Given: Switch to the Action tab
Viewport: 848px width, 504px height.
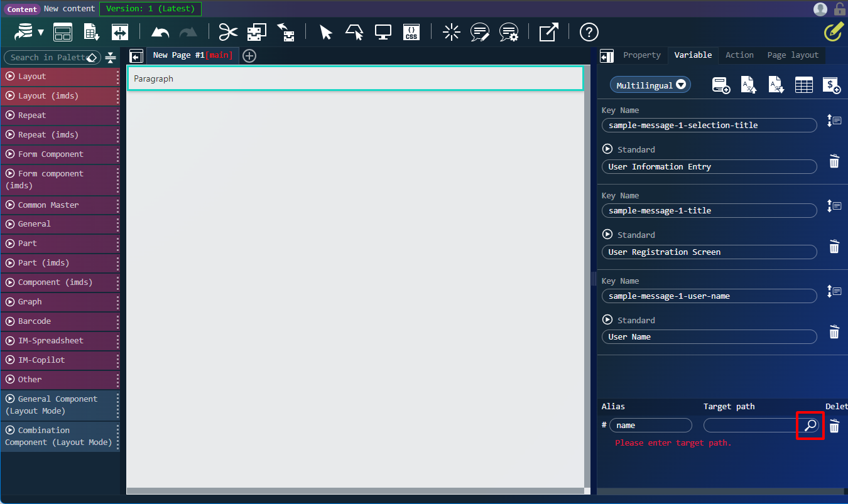Looking at the screenshot, I should (739, 55).
